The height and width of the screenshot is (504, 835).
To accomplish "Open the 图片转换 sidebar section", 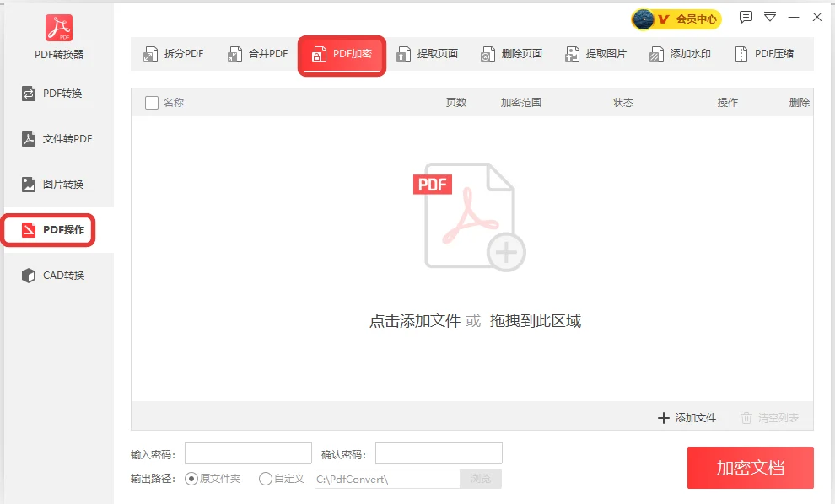I will 52,184.
